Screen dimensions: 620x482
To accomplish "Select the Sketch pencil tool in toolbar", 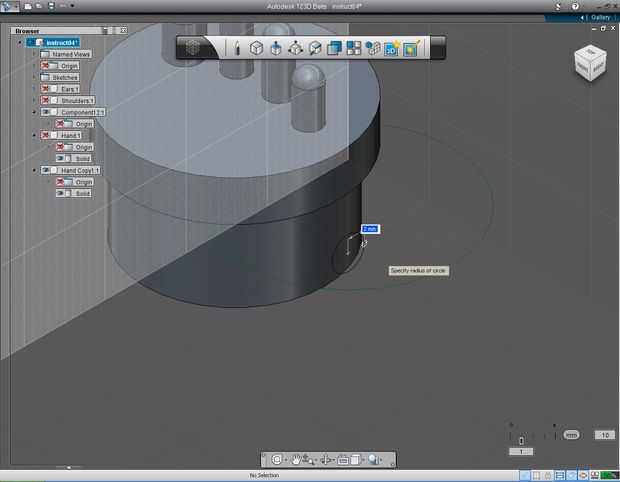I will (237, 48).
